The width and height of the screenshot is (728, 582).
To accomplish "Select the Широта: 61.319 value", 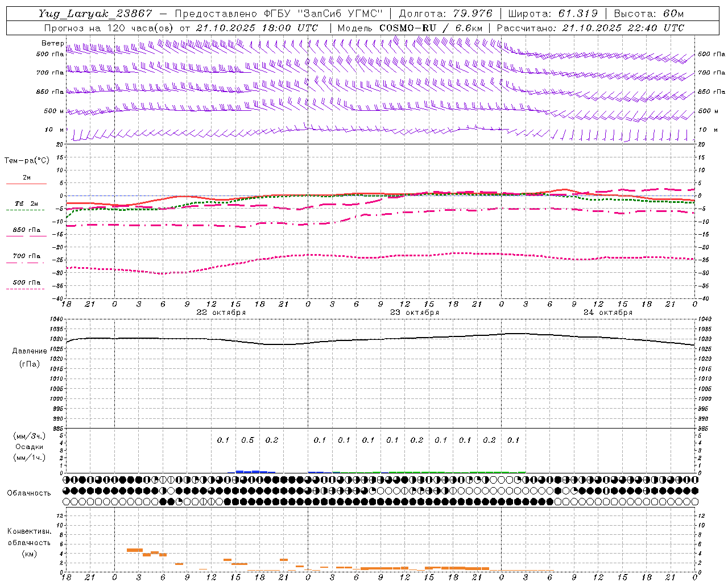I will [x=552, y=14].
